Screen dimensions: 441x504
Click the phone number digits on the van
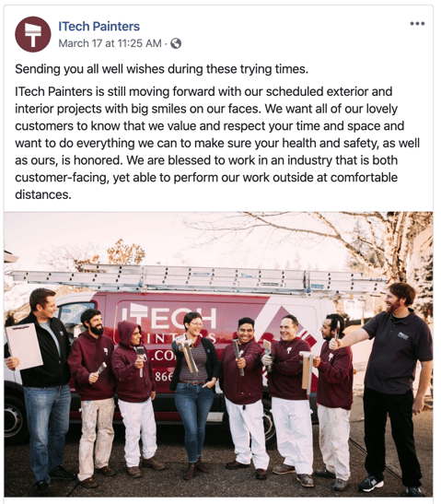164,376
